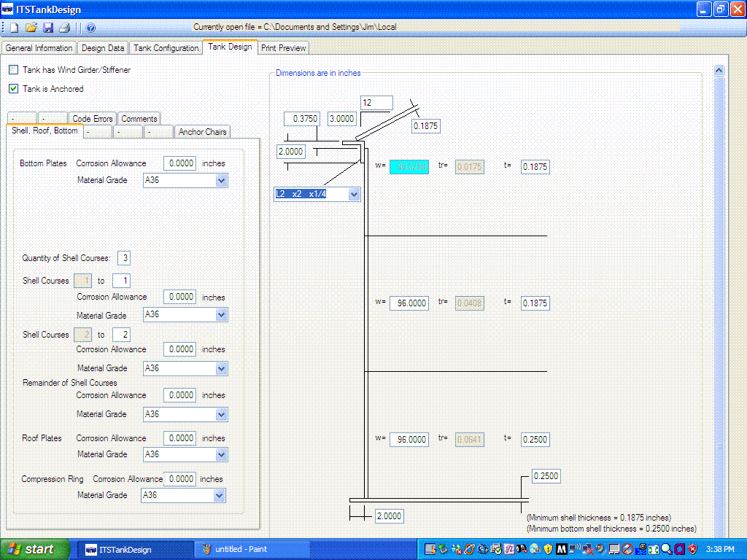Click the roof thickness field showing 0.1875
The height and width of the screenshot is (560, 747).
[x=425, y=126]
